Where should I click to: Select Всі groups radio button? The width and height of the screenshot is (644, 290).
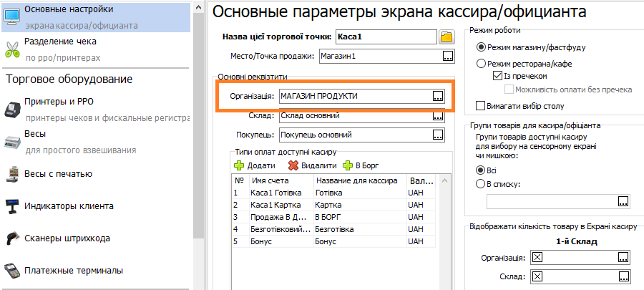pos(480,170)
